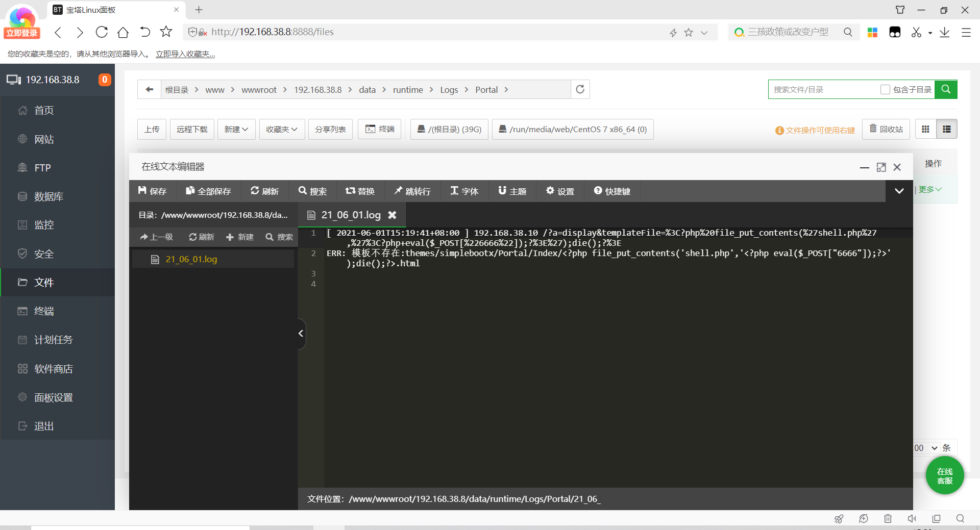
Task: Open the 立即导入收藏夹 import link
Action: [185, 54]
